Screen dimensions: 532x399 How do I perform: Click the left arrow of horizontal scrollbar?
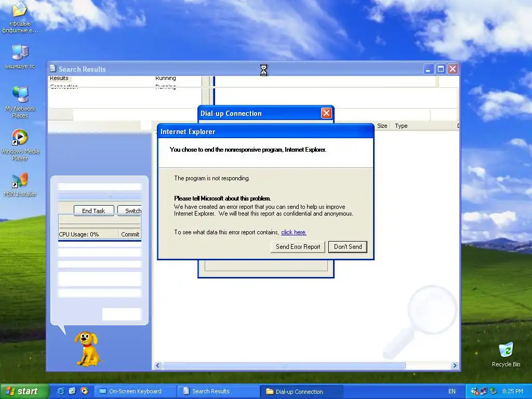coord(158,365)
